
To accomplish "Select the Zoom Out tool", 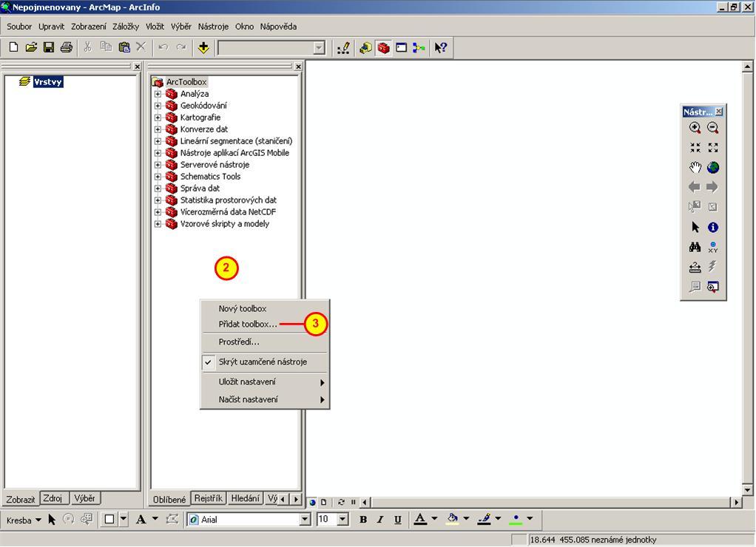I will click(712, 128).
